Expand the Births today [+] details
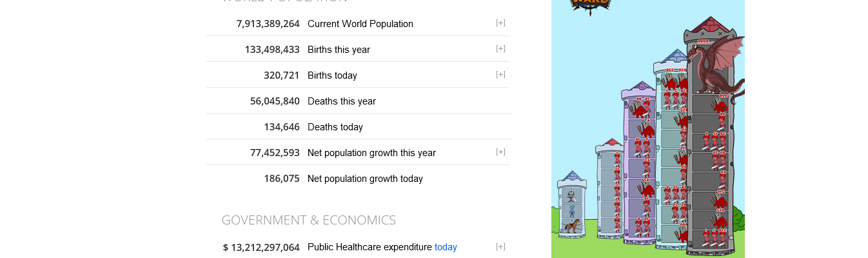This screenshot has height=258, width=868. pyautogui.click(x=500, y=75)
